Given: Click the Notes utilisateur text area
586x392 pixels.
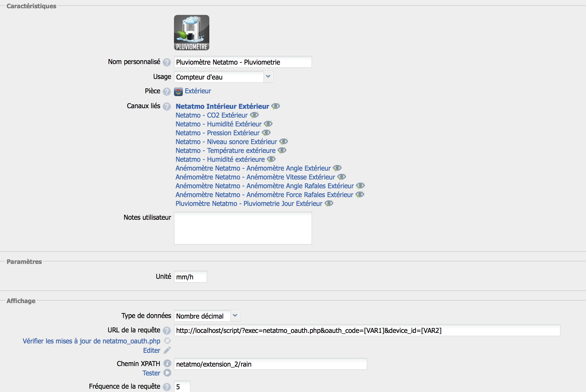Looking at the screenshot, I should pyautogui.click(x=243, y=228).
